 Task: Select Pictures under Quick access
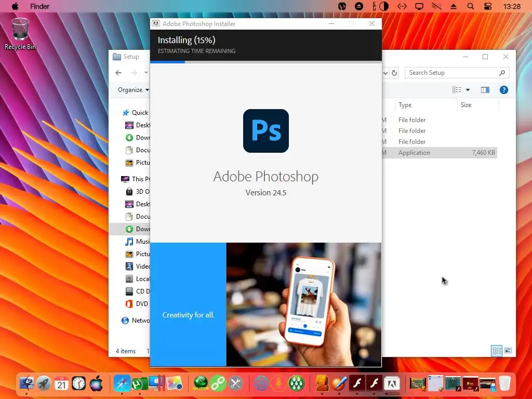point(138,163)
